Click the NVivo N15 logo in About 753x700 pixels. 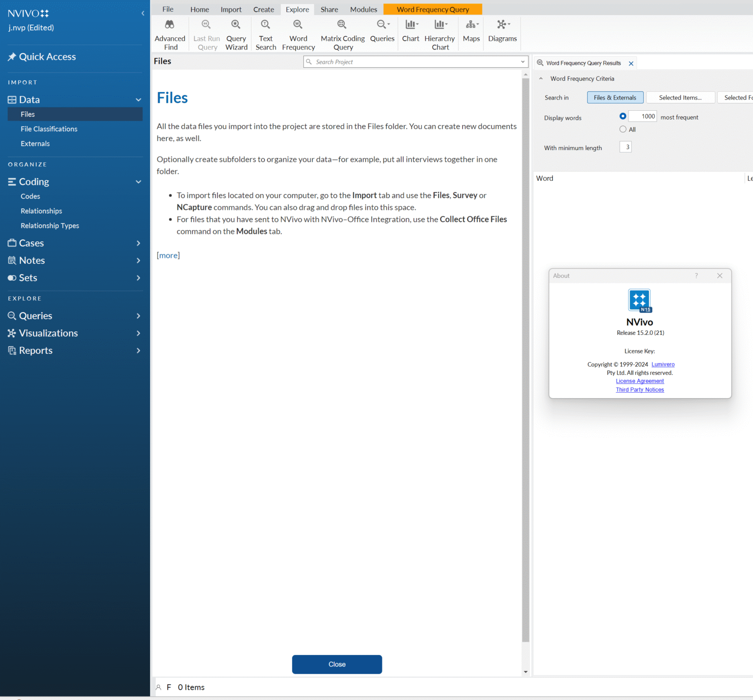[640, 300]
